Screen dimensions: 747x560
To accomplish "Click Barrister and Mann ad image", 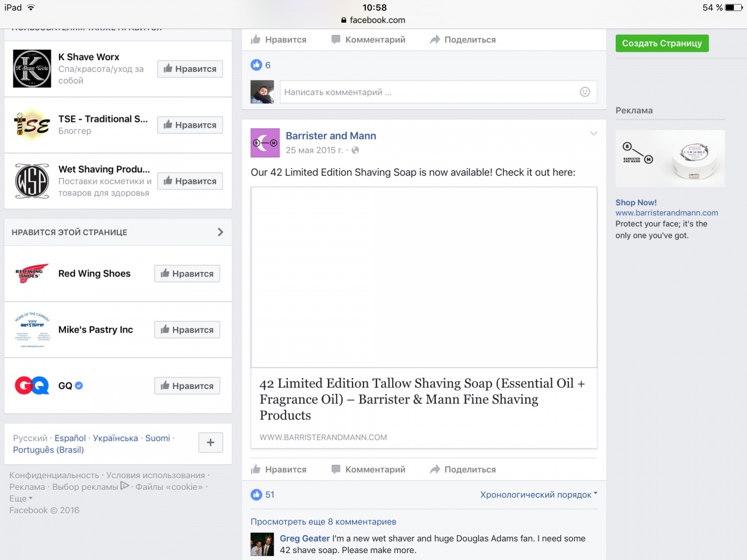I will 670,159.
